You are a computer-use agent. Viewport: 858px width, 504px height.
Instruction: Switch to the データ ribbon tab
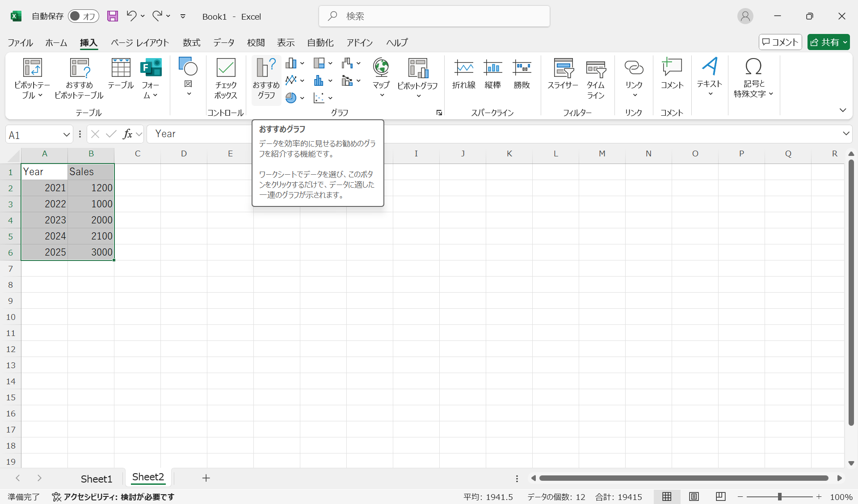pos(223,42)
